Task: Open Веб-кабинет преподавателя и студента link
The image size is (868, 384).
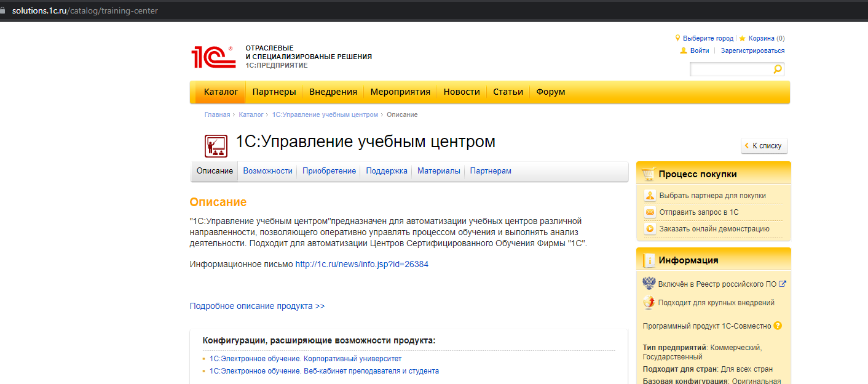Action: (x=324, y=371)
